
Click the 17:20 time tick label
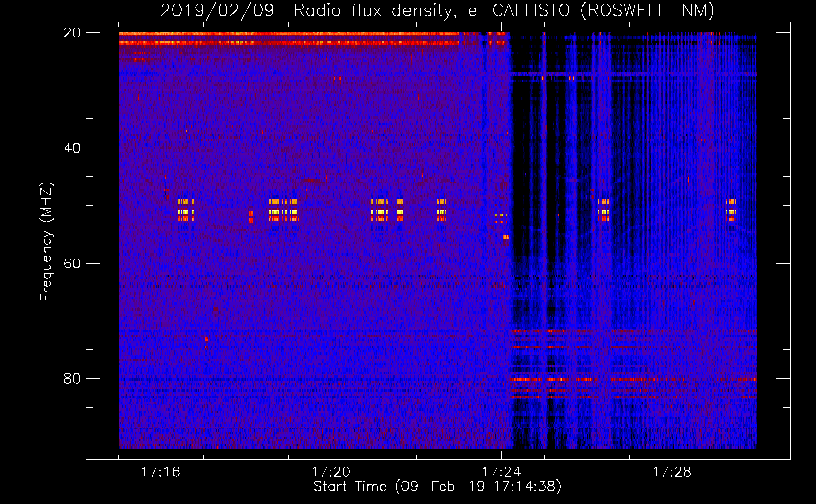[331, 472]
